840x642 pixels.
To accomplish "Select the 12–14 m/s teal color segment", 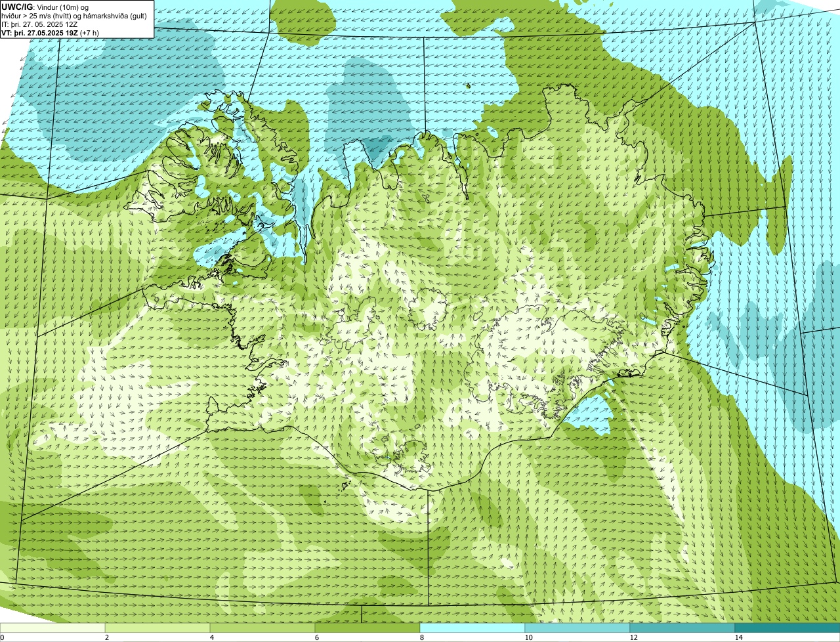I will coord(682,628).
